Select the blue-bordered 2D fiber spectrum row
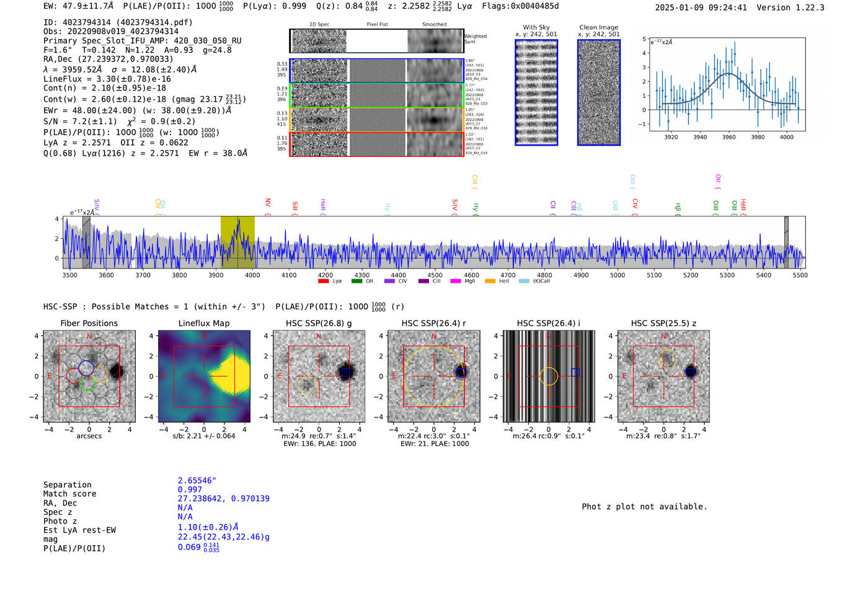868x591 pixels. point(377,71)
